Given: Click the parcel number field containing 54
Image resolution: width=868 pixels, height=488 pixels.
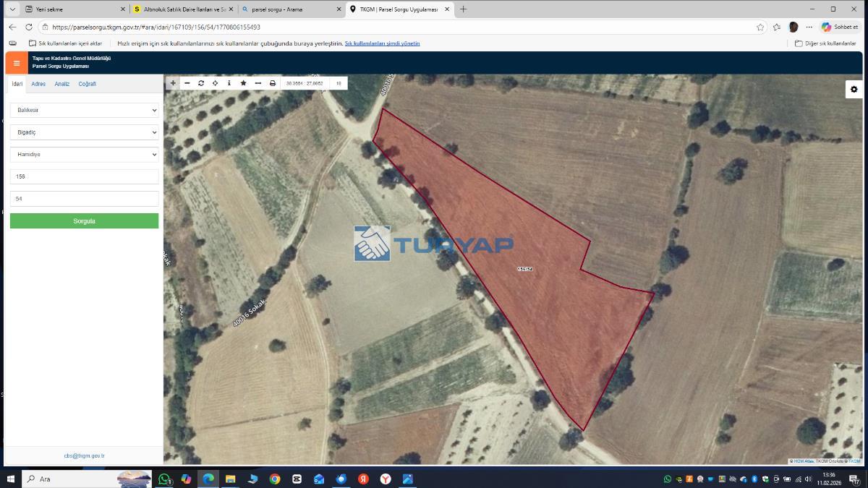Looking at the screenshot, I should pyautogui.click(x=84, y=198).
